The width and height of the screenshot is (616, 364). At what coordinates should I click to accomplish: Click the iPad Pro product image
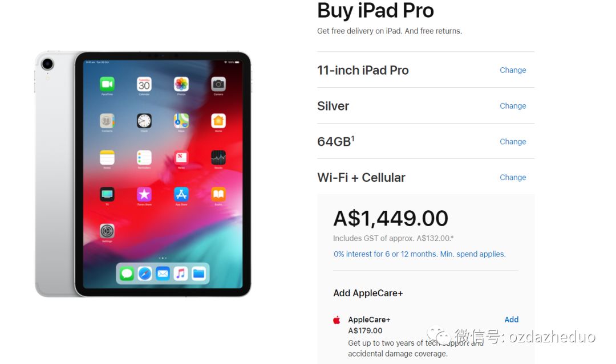(x=143, y=174)
